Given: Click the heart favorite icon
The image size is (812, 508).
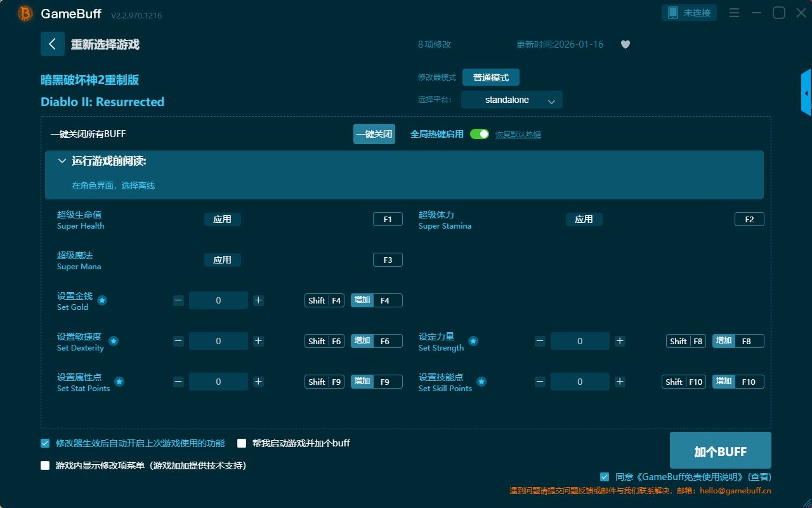Looking at the screenshot, I should click(x=625, y=44).
